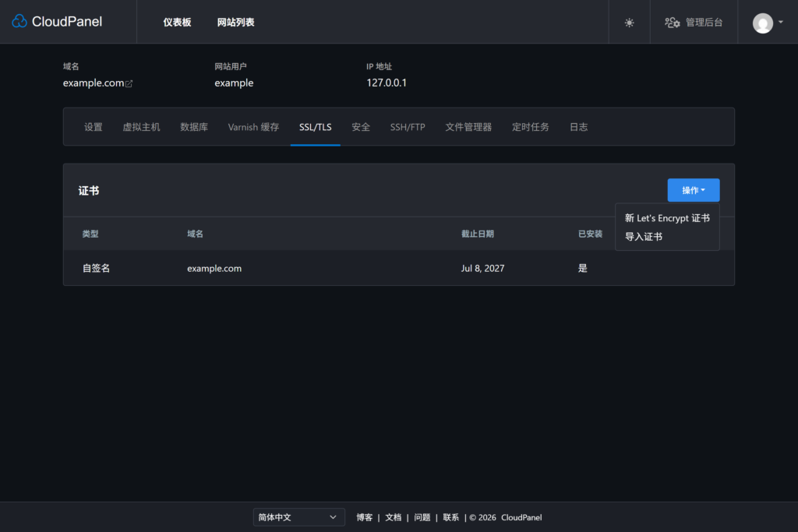Click the 127.0.0.1 IP address value
The height and width of the screenshot is (532, 798).
tap(387, 83)
